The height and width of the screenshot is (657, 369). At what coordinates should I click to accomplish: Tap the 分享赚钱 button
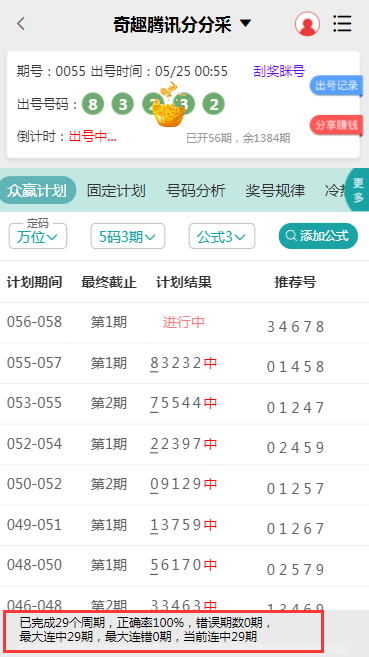pos(336,125)
